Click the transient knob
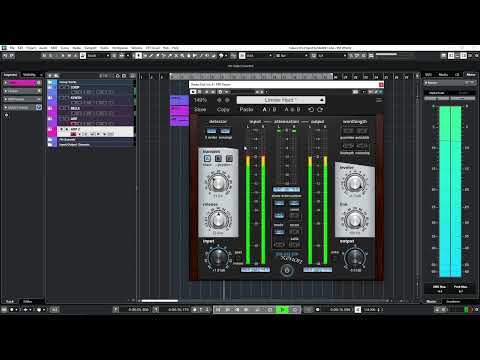This screenshot has height=360, width=480. pos(218,183)
